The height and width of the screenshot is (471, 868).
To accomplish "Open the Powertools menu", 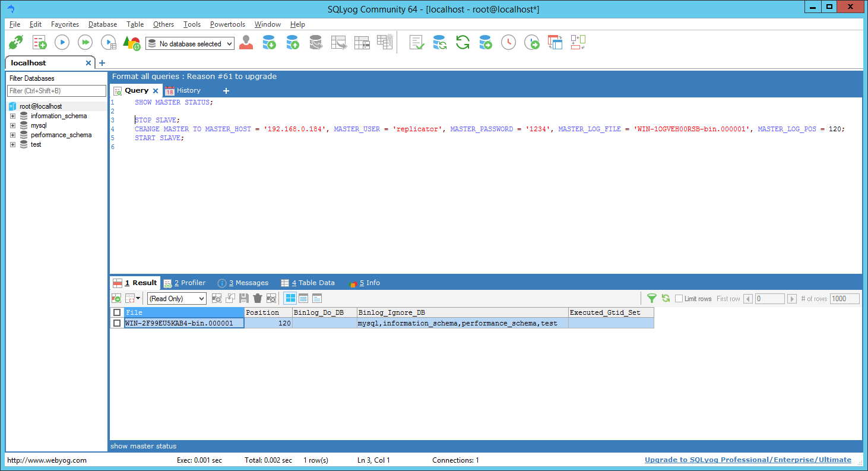I will [227, 24].
